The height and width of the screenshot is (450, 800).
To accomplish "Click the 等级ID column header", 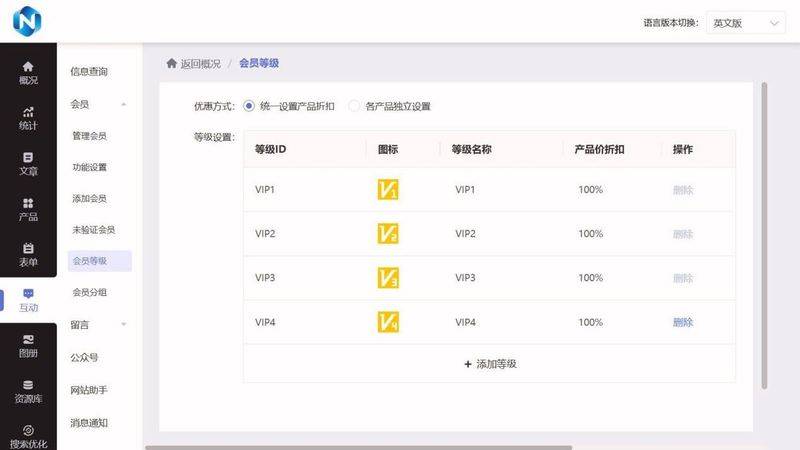I will [x=270, y=149].
